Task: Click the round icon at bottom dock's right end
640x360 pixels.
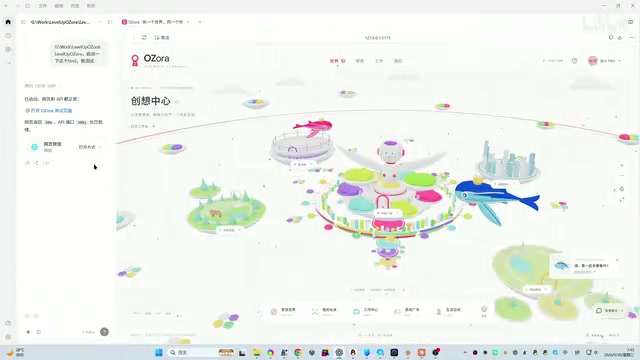Action: tap(484, 309)
